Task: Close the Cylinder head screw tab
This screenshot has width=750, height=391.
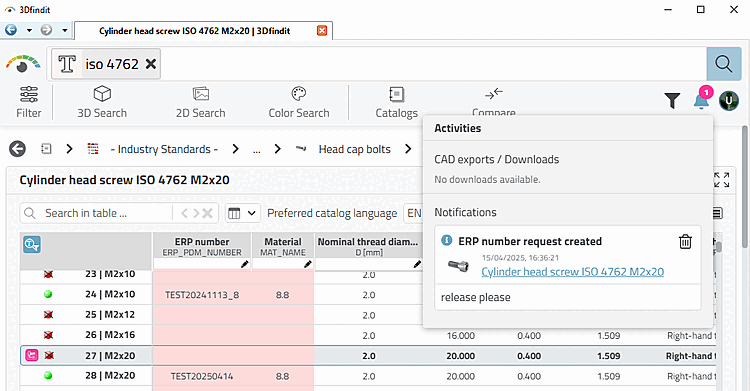Action: click(322, 31)
